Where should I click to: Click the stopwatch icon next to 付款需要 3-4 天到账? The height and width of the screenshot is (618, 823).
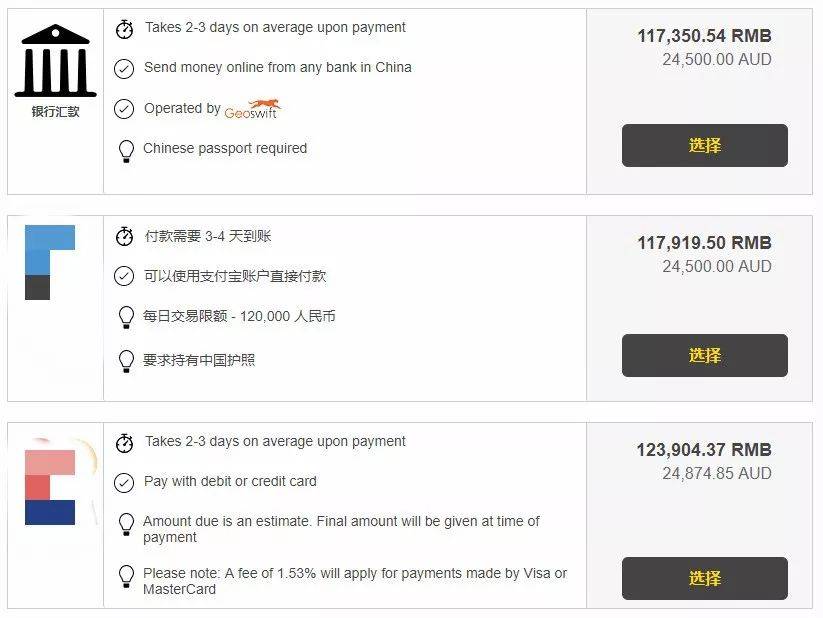pos(124,236)
